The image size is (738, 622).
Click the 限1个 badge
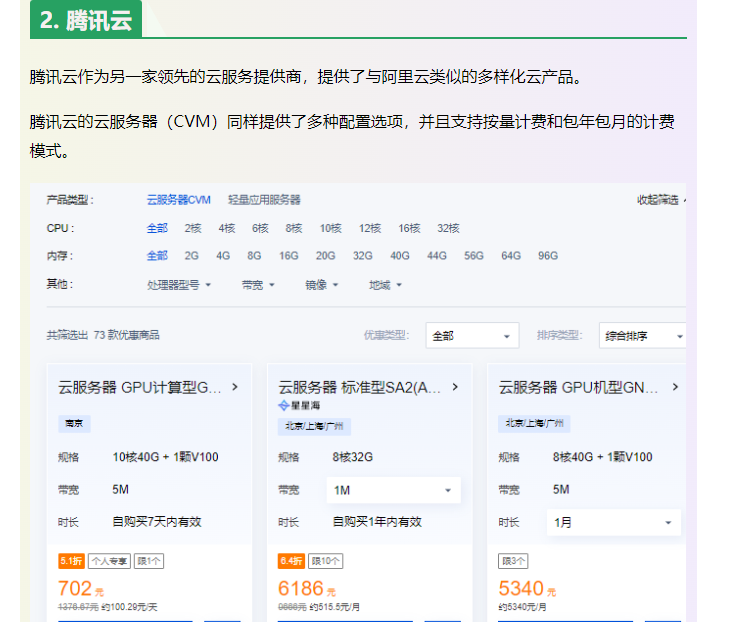tap(149, 561)
